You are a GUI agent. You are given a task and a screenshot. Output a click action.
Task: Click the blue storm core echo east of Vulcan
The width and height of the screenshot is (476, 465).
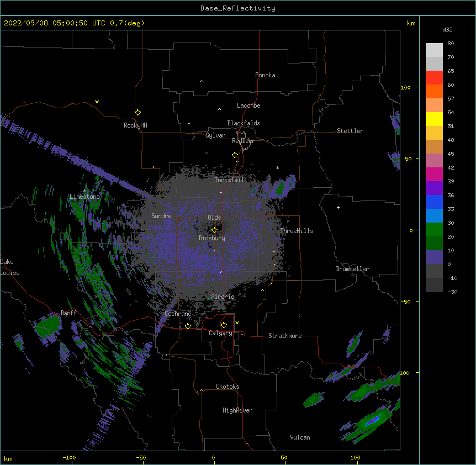coord(373,420)
